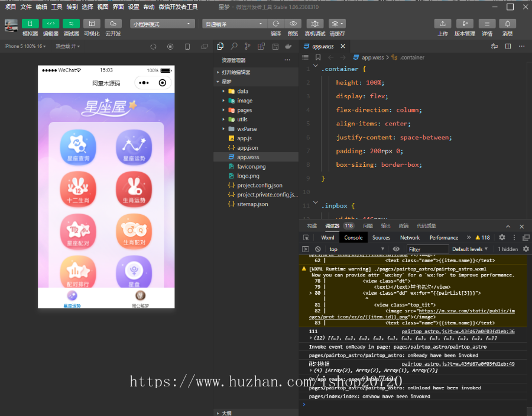Screen dimensions: 532x416
Task: Open the Messages bell icon
Action: coord(508,24)
